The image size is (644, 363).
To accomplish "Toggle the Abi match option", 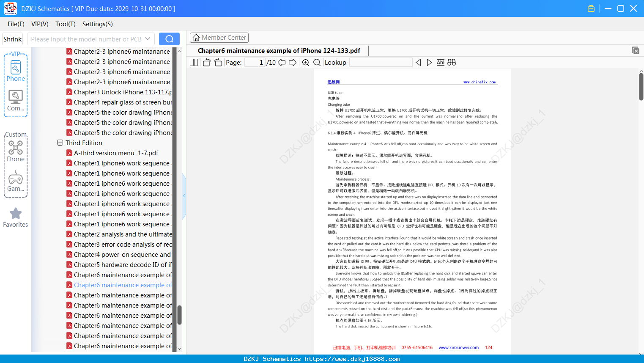I will (440, 63).
